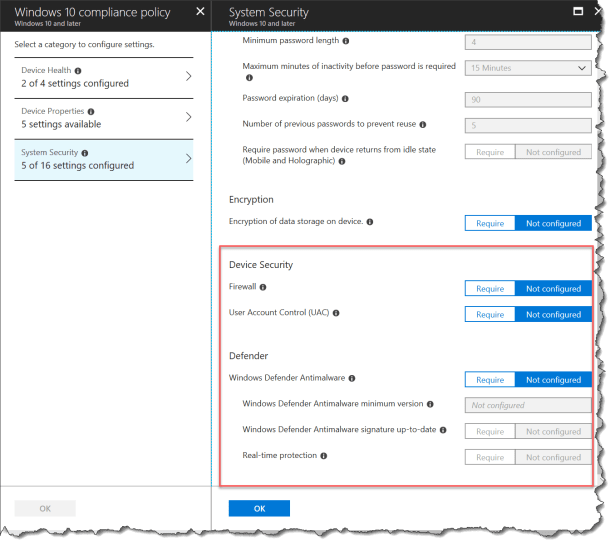This screenshot has width=615, height=546.
Task: Info icon beside Antimalware signature up-to-date
Action: click(443, 430)
